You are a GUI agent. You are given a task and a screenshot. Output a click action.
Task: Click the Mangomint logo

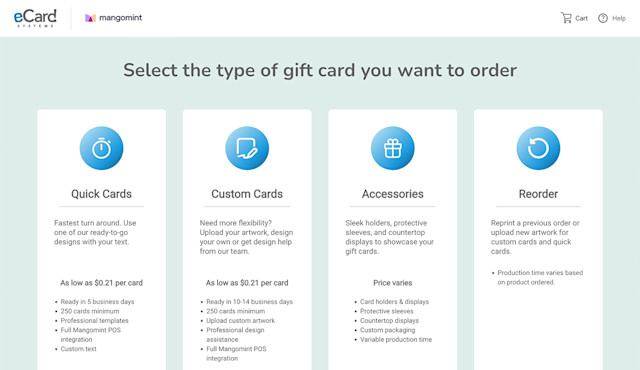click(113, 18)
